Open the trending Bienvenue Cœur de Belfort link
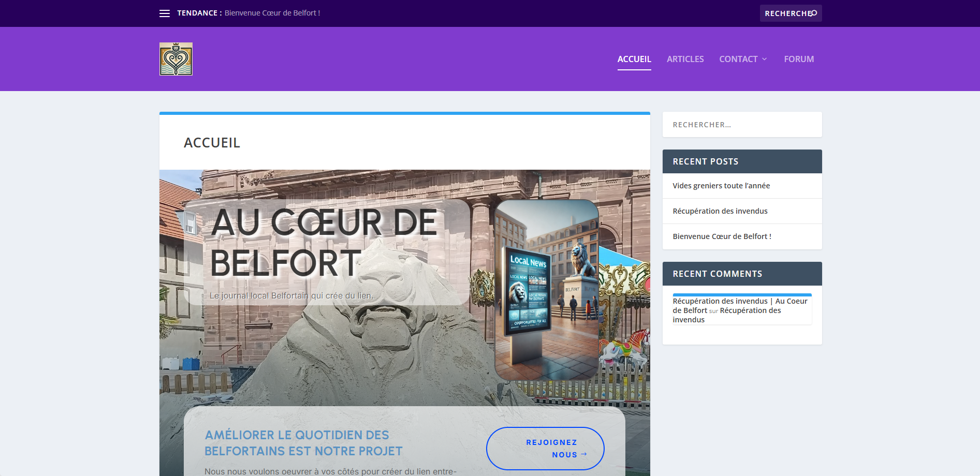This screenshot has height=476, width=980. pos(272,13)
